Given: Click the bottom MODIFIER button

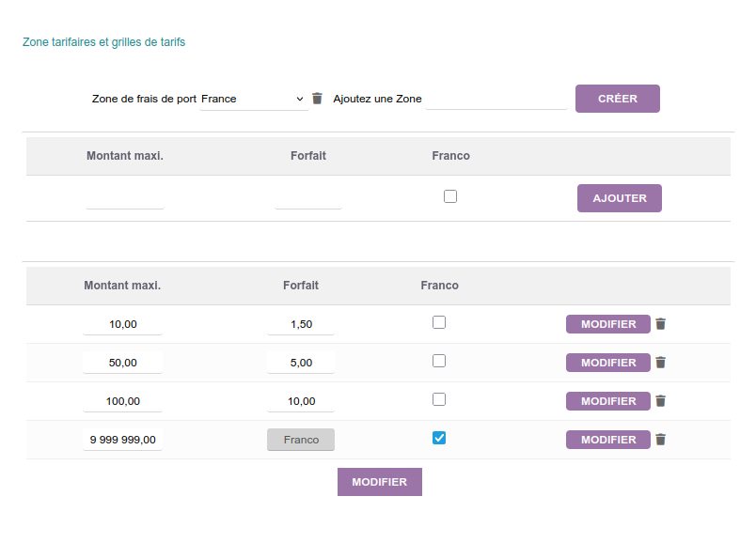Looking at the screenshot, I should (379, 482).
